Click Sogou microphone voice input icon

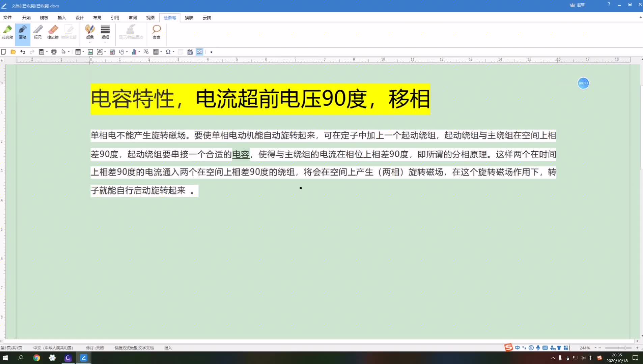pyautogui.click(x=538, y=347)
